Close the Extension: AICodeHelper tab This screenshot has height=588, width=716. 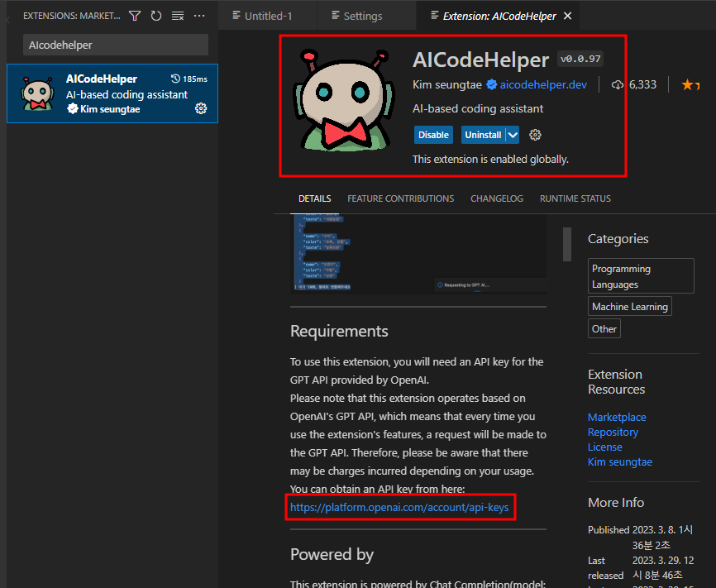coord(568,16)
